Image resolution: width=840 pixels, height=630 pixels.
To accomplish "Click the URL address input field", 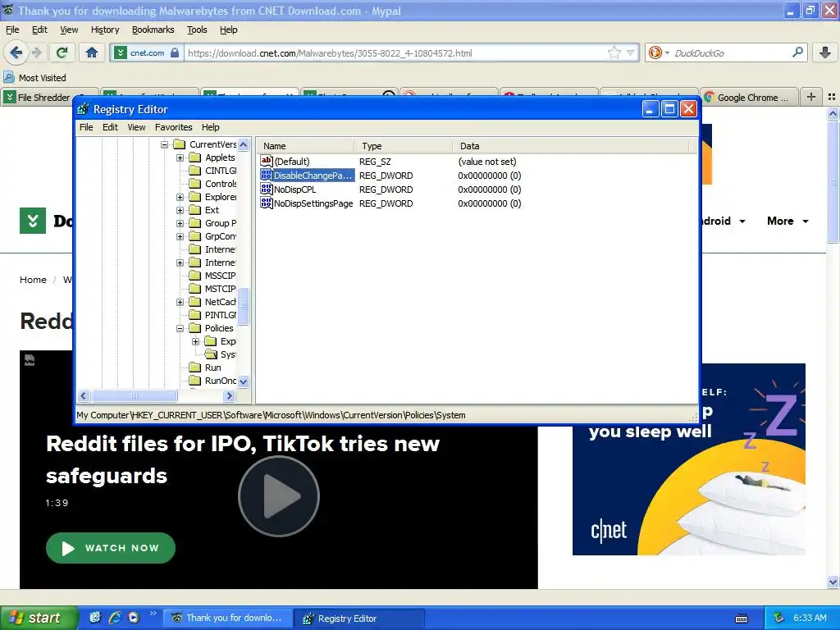I will tap(396, 53).
